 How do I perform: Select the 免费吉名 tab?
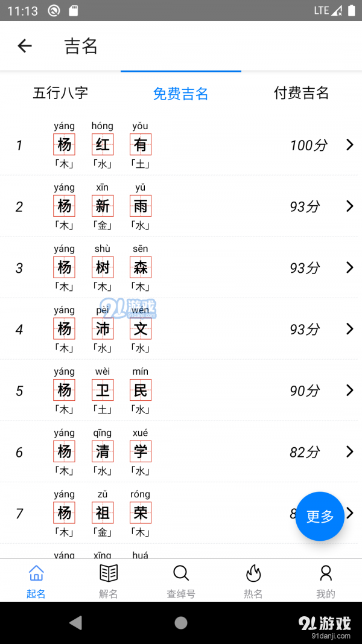click(180, 94)
